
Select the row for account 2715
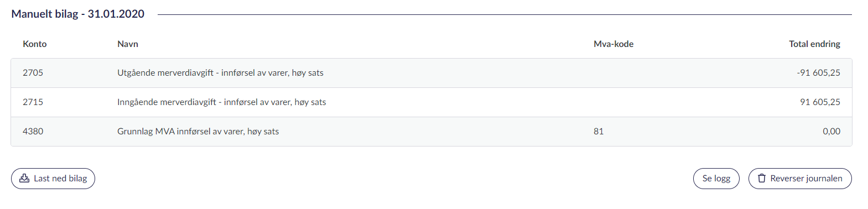432,102
